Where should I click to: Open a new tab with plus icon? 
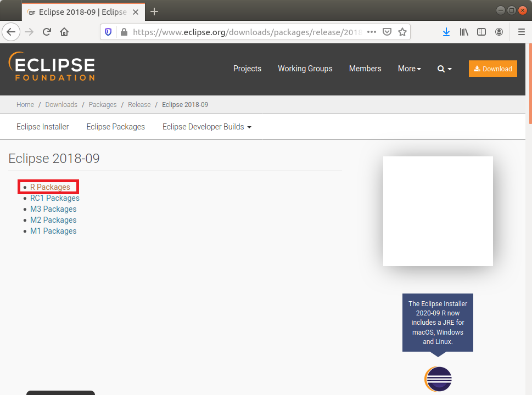click(x=154, y=12)
